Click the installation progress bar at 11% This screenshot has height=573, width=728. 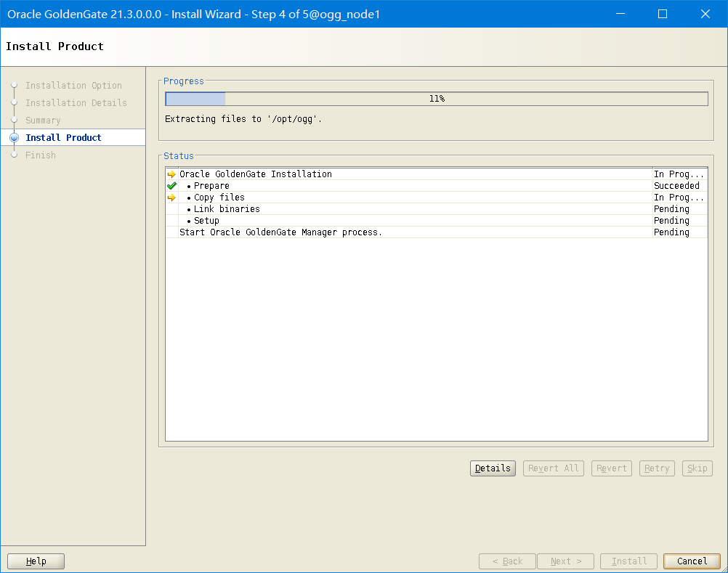pos(436,99)
